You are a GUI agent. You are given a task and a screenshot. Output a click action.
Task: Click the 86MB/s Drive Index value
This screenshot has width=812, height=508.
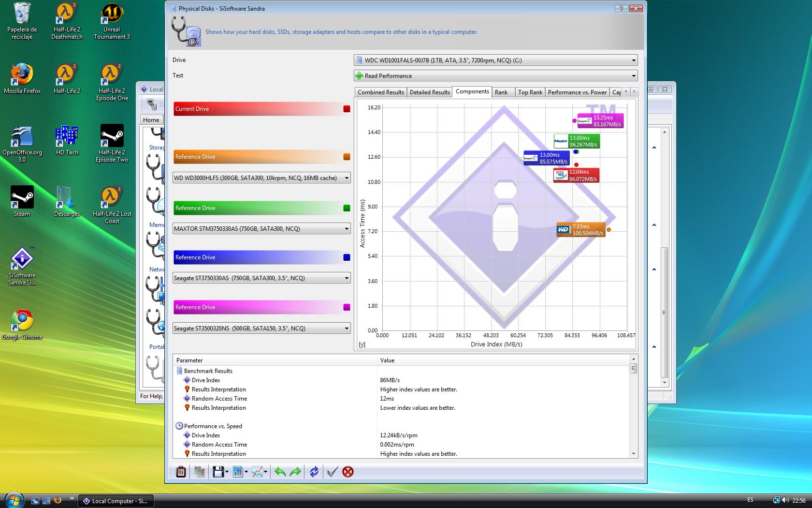(390, 380)
